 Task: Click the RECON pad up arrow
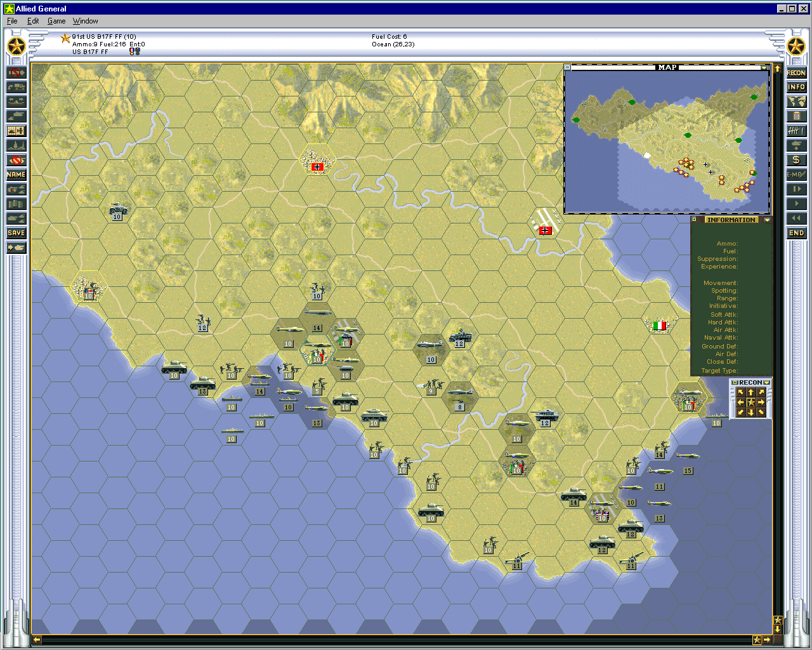751,393
